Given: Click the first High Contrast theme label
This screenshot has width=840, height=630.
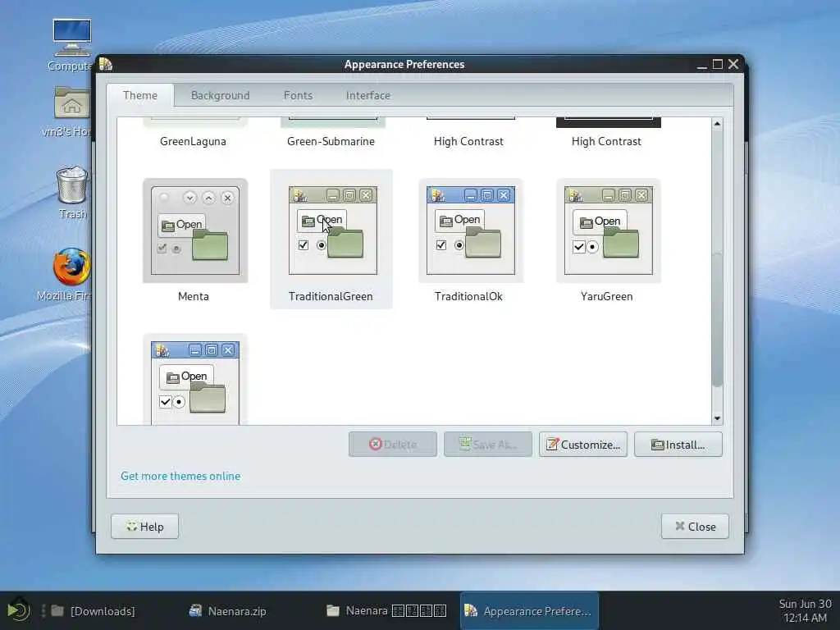Looking at the screenshot, I should [468, 141].
